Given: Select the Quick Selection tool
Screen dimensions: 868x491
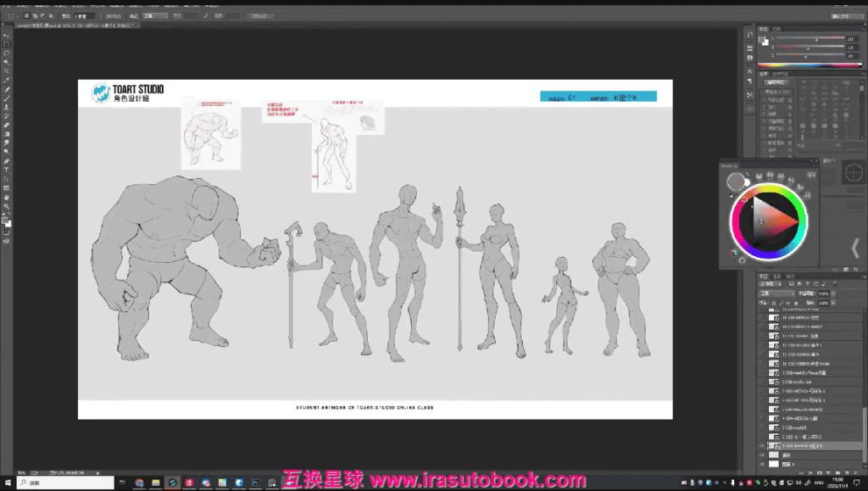Looking at the screenshot, I should coord(7,62).
